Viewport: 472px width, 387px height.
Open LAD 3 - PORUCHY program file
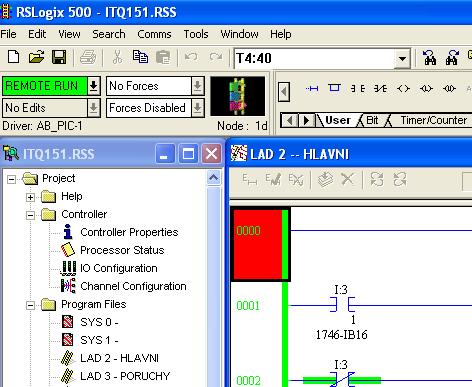click(x=125, y=376)
